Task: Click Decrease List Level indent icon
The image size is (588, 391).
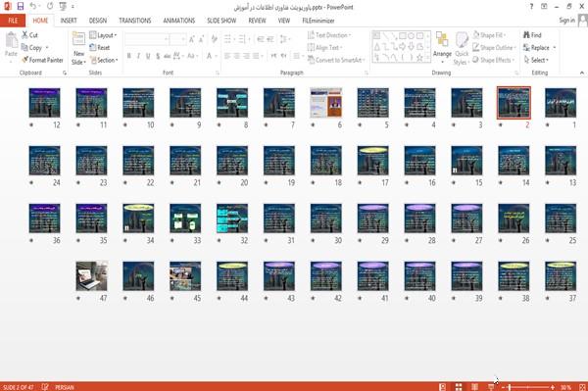Action: tap(261, 39)
